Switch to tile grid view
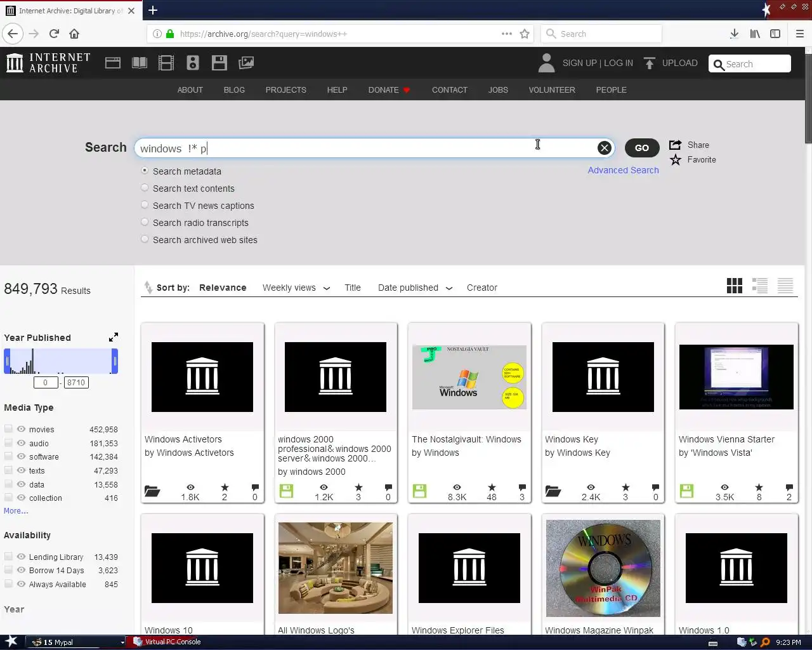 point(735,286)
